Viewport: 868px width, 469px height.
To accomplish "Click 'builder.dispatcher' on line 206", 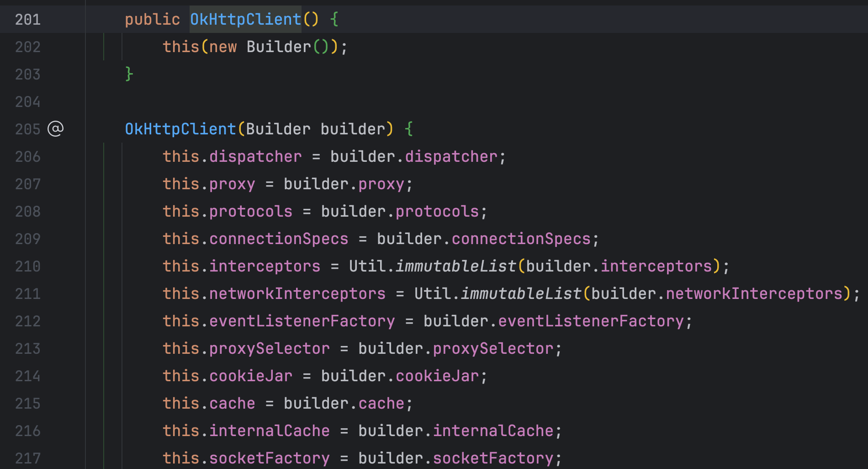I will pyautogui.click(x=414, y=156).
